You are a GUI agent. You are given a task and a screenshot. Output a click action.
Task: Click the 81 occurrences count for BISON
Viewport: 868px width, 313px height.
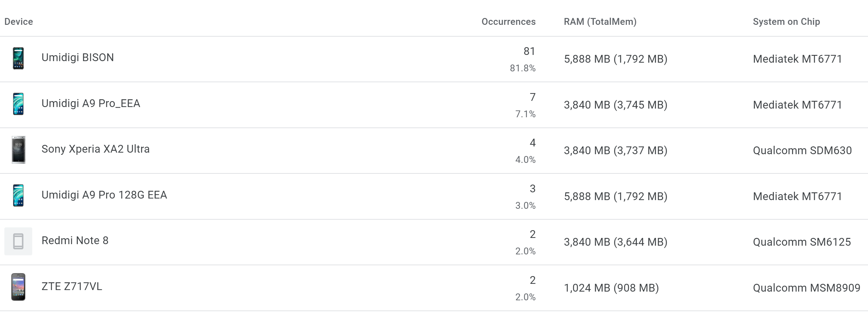point(529,51)
